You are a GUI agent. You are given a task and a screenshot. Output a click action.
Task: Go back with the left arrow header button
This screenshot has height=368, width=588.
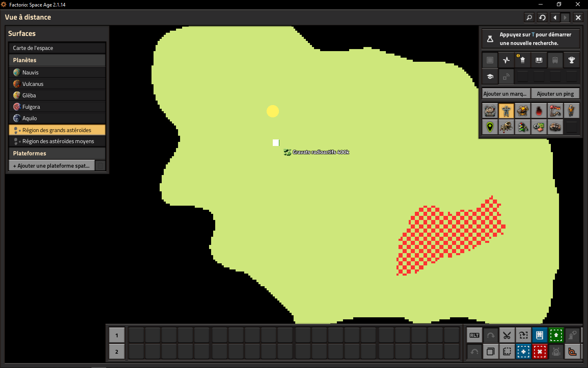pyautogui.click(x=555, y=18)
